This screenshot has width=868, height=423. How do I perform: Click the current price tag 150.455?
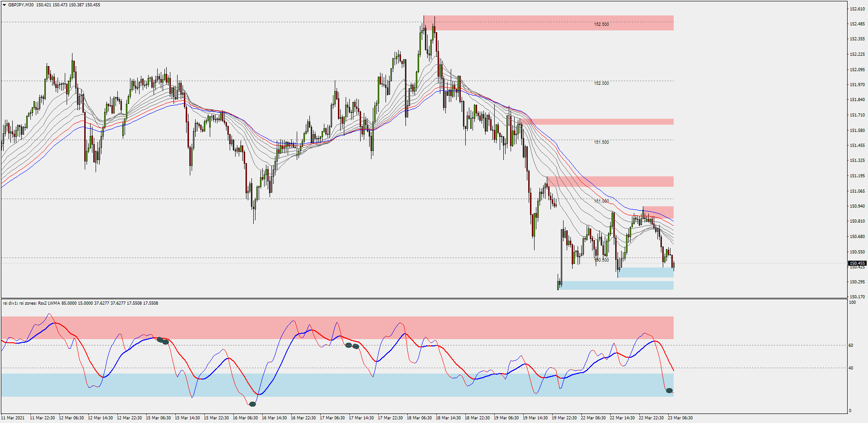[857, 263]
